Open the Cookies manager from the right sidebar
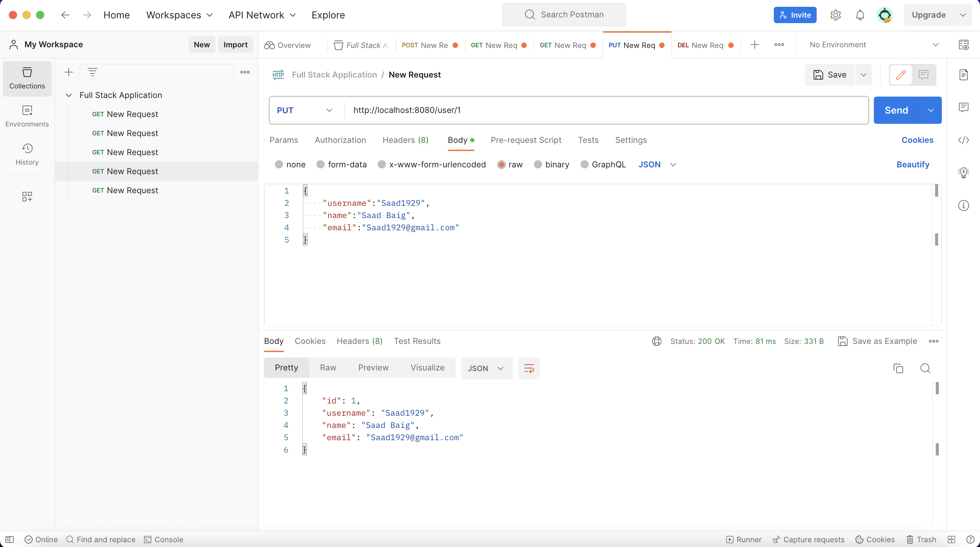The width and height of the screenshot is (980, 547). 917,140
